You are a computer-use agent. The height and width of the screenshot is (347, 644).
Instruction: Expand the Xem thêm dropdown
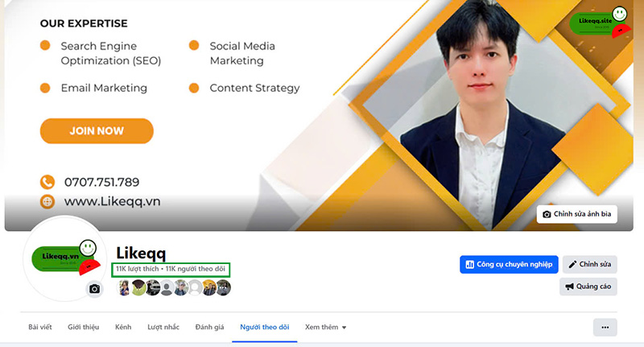[x=326, y=328]
